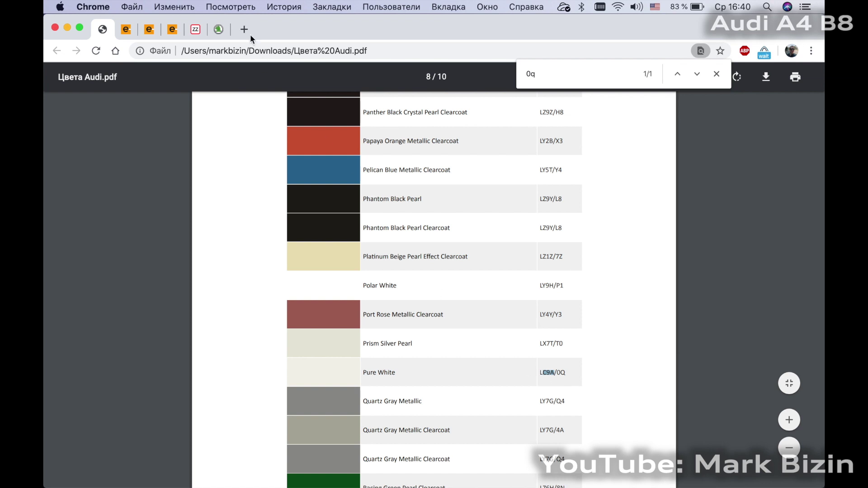Open the Adblock Plus extension

745,51
